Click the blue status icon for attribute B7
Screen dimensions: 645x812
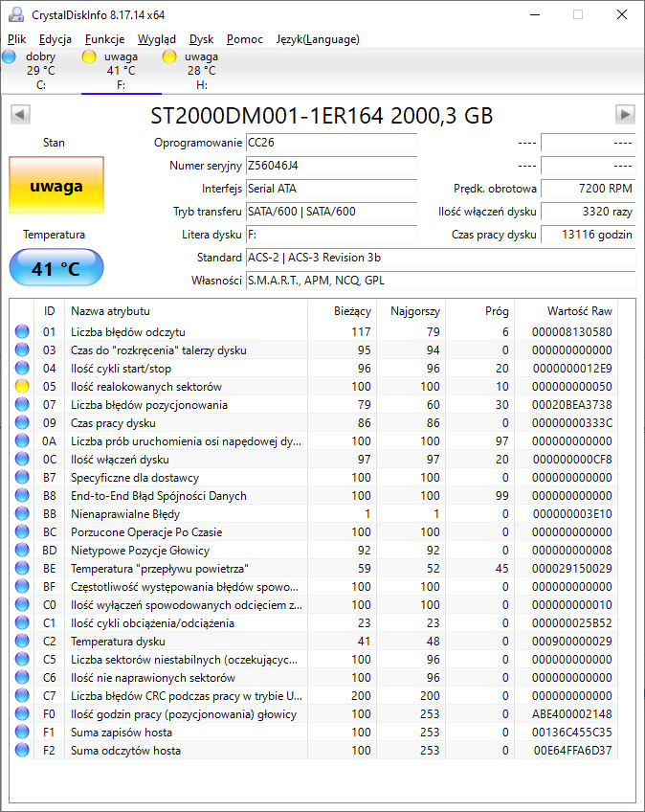(22, 478)
